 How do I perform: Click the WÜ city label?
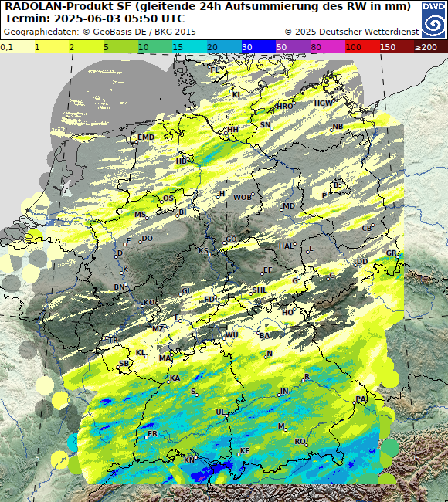click(232, 335)
